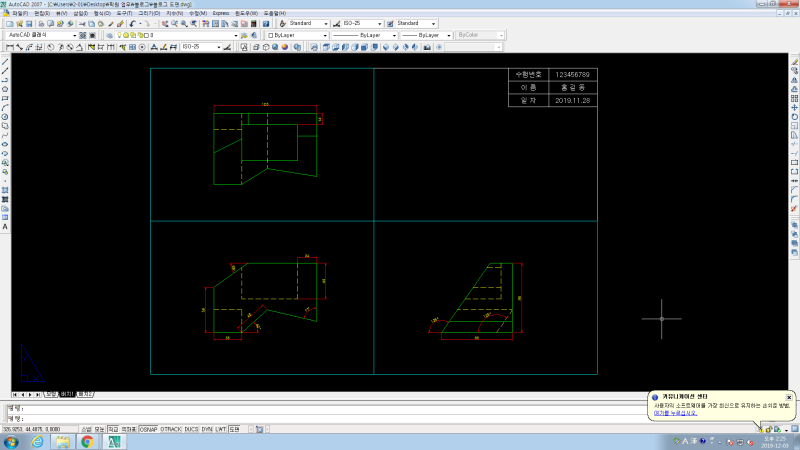This screenshot has height=450, width=800.
Task: Expand the ByLayer color dropdown
Action: tap(297, 35)
